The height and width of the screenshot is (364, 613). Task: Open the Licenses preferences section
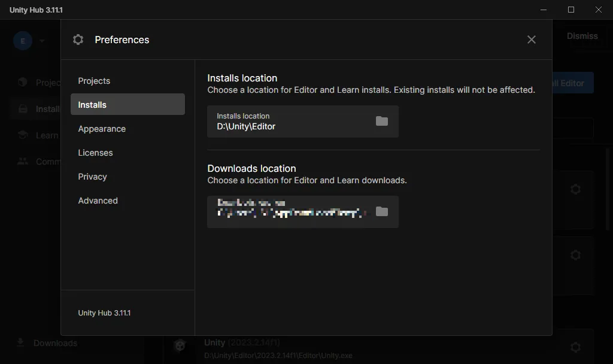128,153
